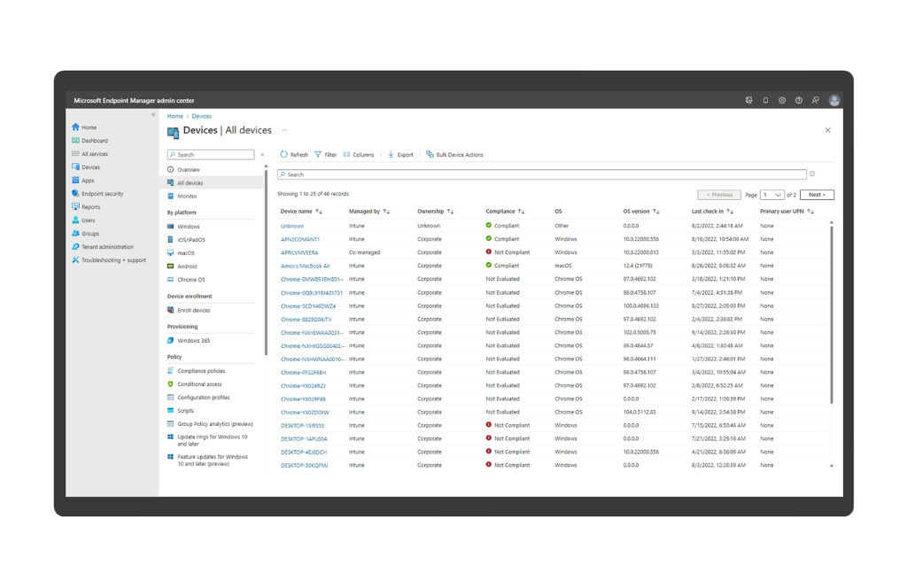The height and width of the screenshot is (588, 907).
Task: Open Bulk Device Actions
Action: (454, 155)
